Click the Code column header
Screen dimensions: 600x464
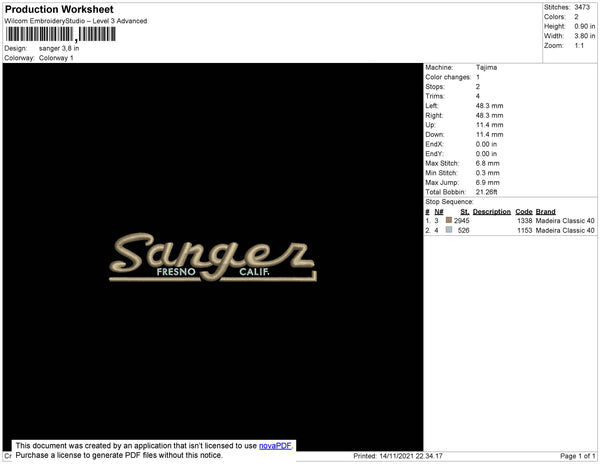[524, 212]
